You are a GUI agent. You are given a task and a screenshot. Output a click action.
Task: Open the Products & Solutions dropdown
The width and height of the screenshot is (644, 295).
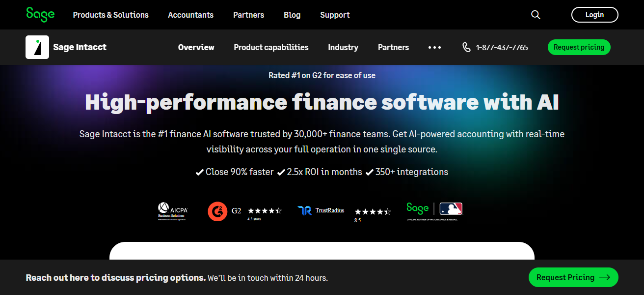click(x=110, y=15)
